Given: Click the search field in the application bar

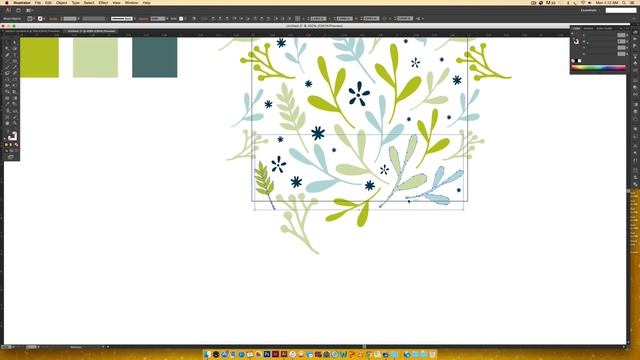Looking at the screenshot, I should pos(620,10).
